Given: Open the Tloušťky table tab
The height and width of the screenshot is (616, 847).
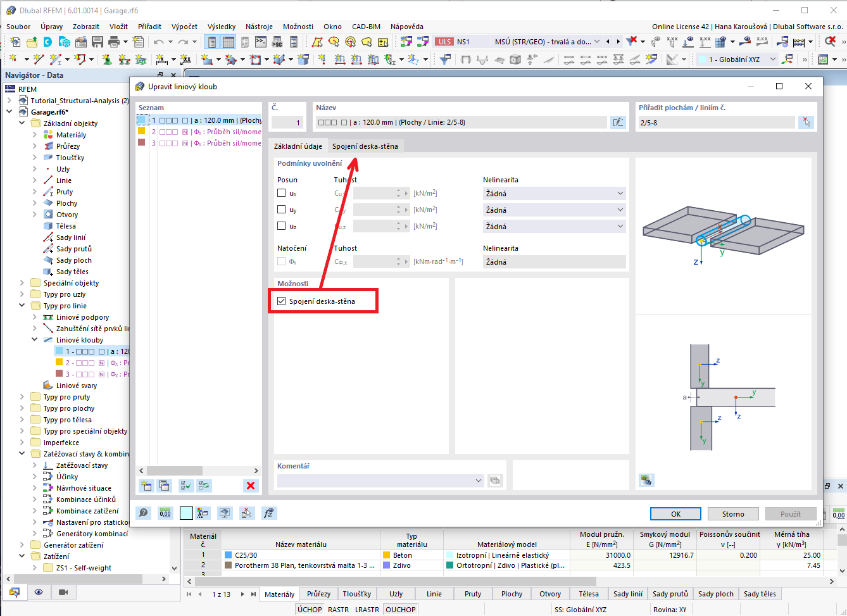Looking at the screenshot, I should (x=357, y=594).
